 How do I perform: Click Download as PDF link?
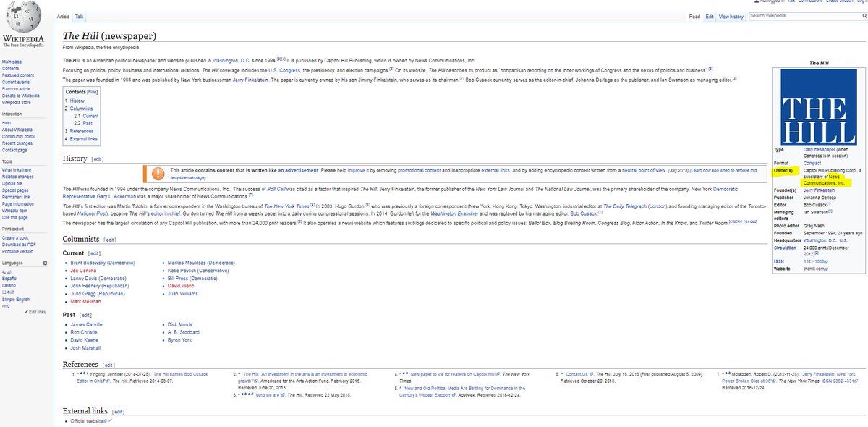point(18,244)
